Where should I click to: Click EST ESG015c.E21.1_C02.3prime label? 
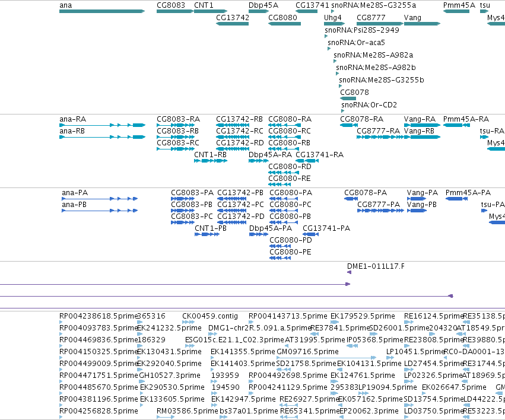(235, 340)
